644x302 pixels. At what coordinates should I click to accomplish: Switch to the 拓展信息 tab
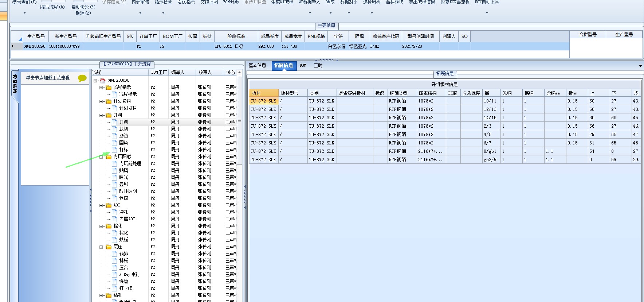pyautogui.click(x=283, y=66)
